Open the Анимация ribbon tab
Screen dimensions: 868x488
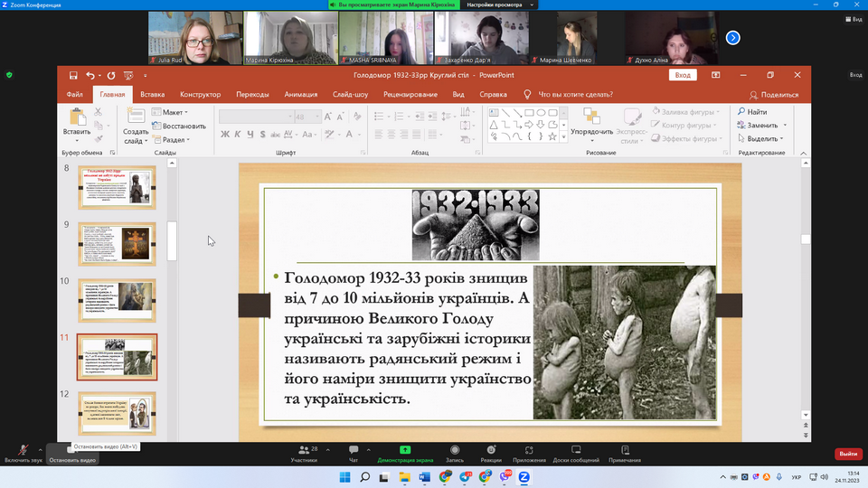coord(300,94)
